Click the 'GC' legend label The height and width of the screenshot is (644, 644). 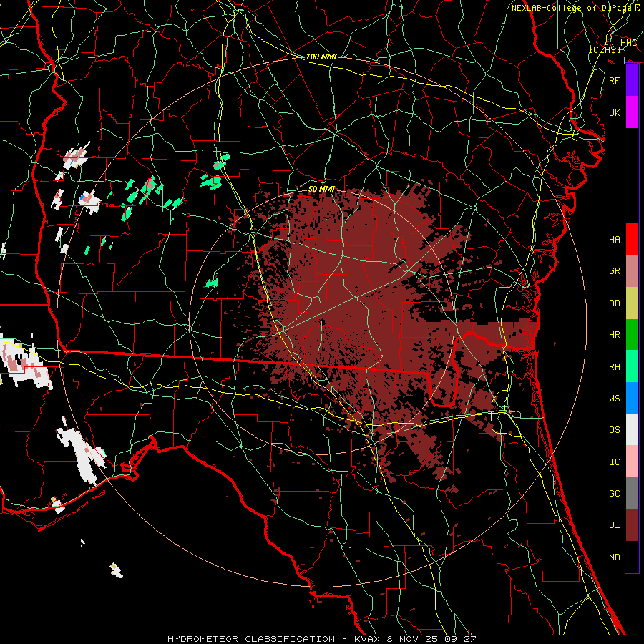pos(614,493)
